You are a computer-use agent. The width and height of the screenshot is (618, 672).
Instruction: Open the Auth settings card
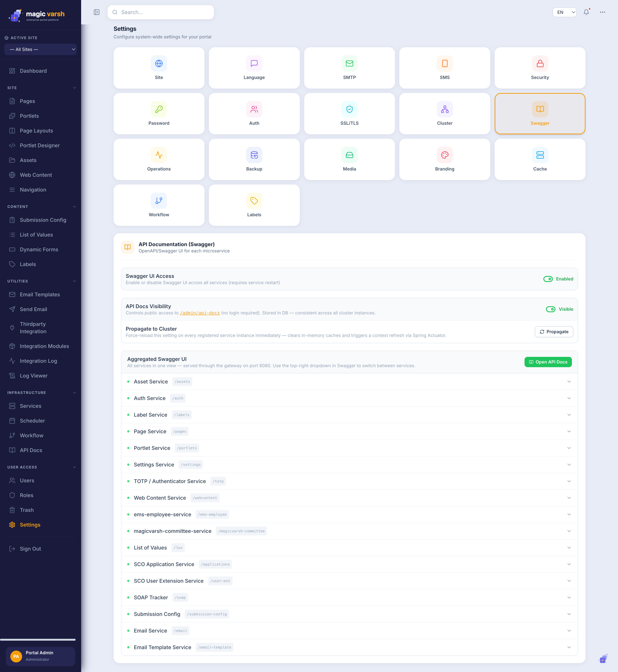tap(254, 114)
